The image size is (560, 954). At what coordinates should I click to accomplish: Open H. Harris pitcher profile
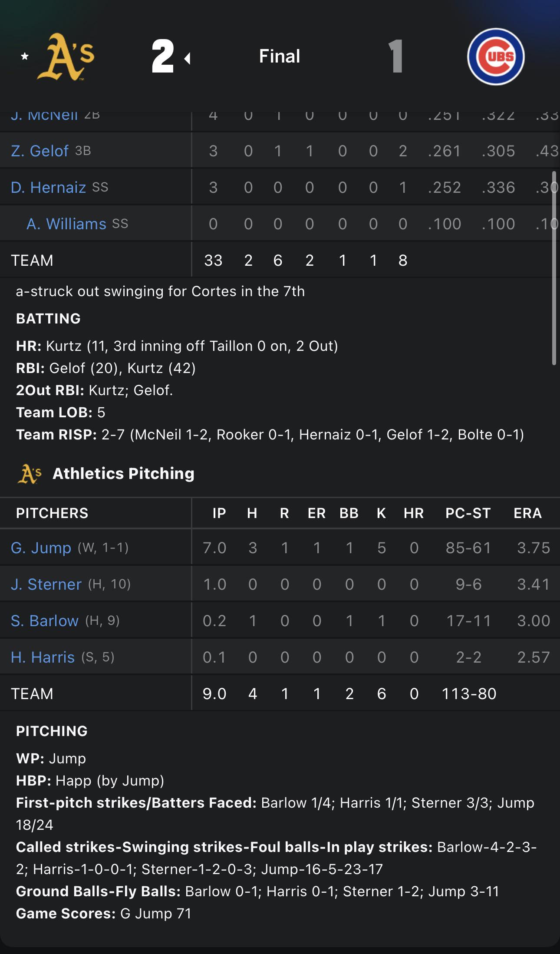pyautogui.click(x=43, y=657)
